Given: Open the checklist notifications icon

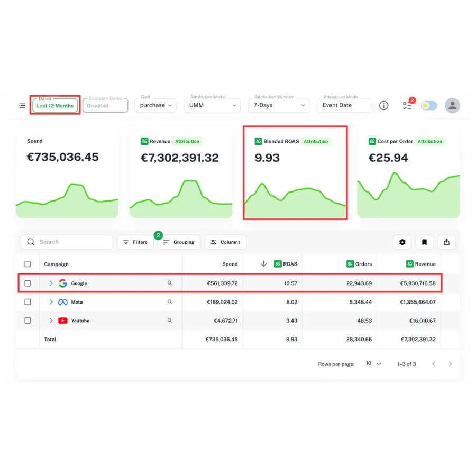Looking at the screenshot, I should tap(407, 106).
